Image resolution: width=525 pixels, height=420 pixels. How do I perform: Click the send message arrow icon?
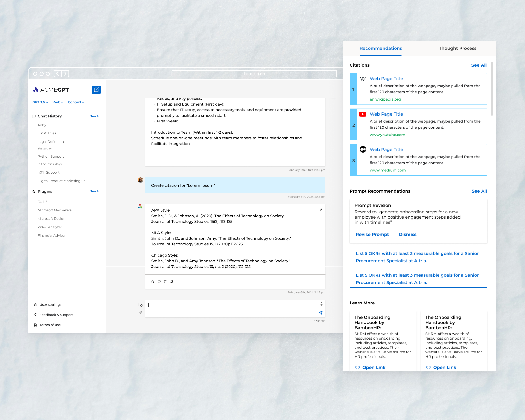tap(321, 313)
